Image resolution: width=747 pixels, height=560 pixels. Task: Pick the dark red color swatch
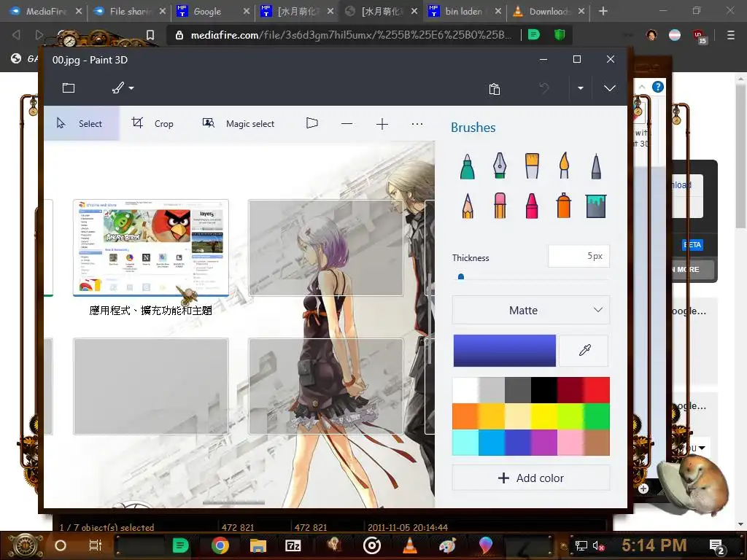[x=570, y=390]
